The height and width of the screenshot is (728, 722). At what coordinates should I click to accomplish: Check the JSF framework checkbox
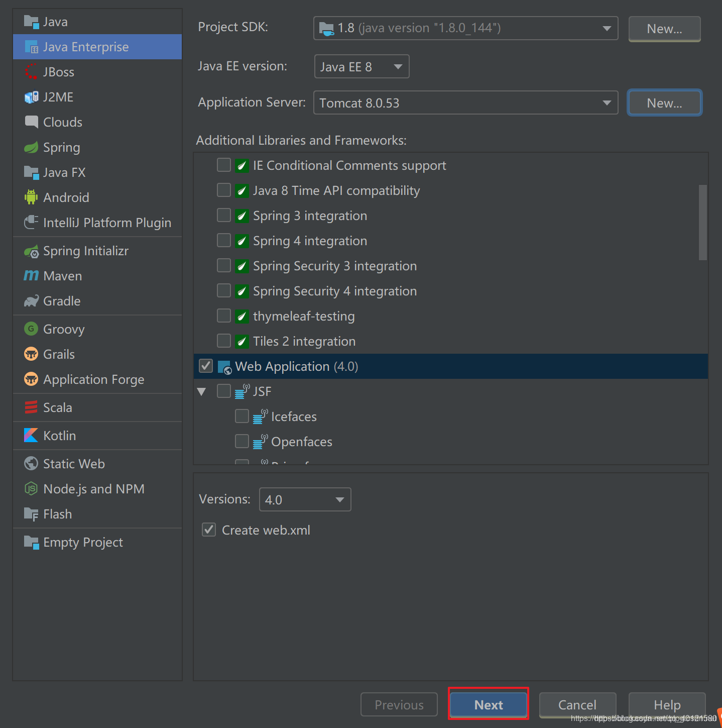tap(224, 391)
